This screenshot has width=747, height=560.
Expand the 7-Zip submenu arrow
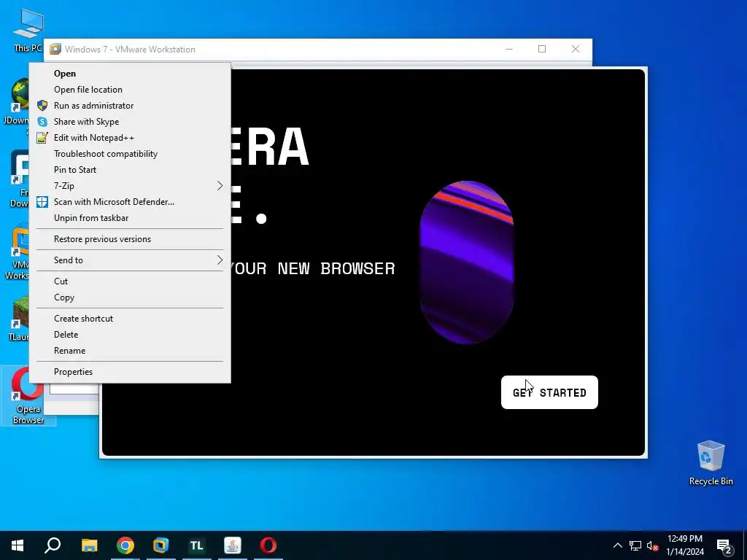(220, 186)
